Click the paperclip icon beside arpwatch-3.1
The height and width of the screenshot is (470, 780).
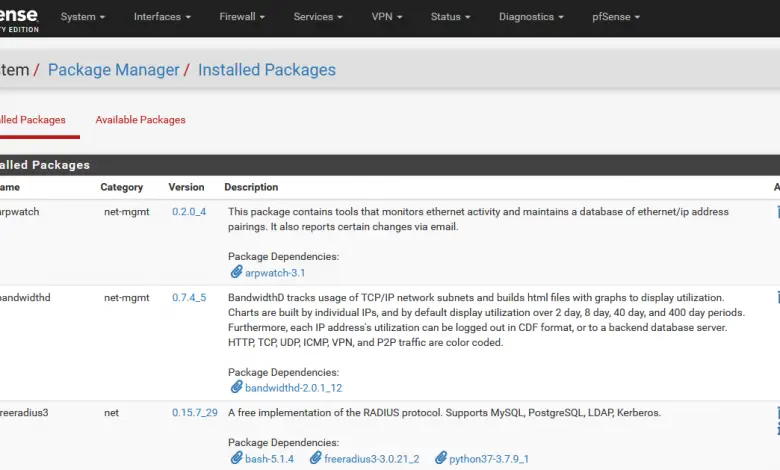236,272
